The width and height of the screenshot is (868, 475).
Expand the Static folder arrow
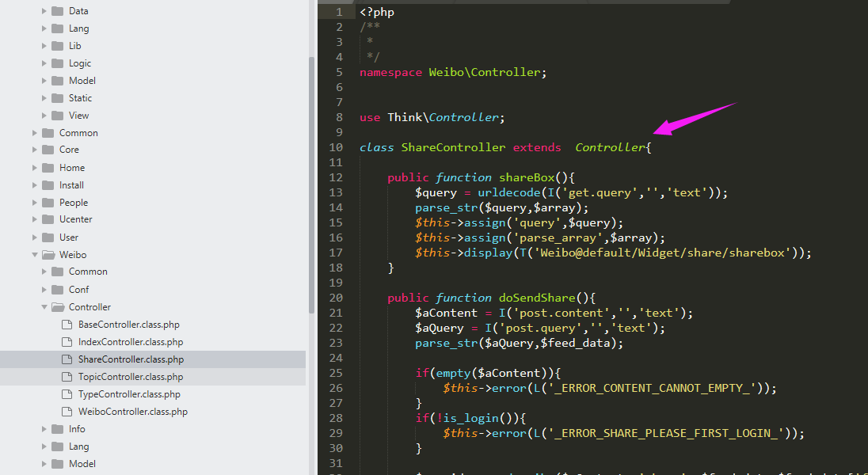44,98
